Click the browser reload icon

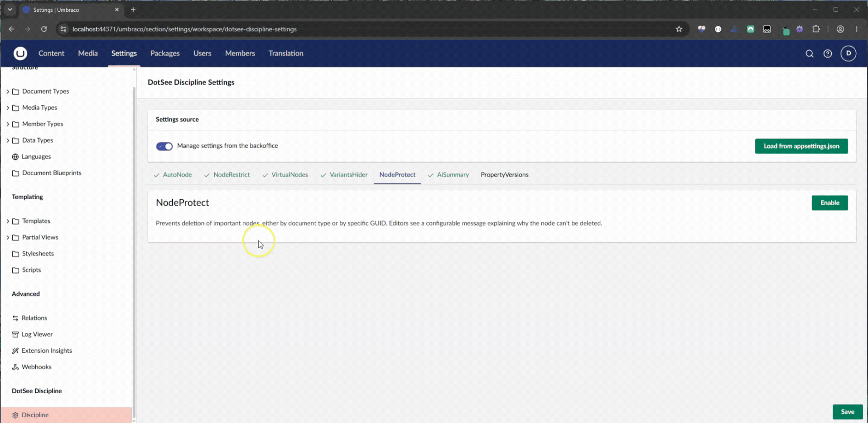pos(44,29)
